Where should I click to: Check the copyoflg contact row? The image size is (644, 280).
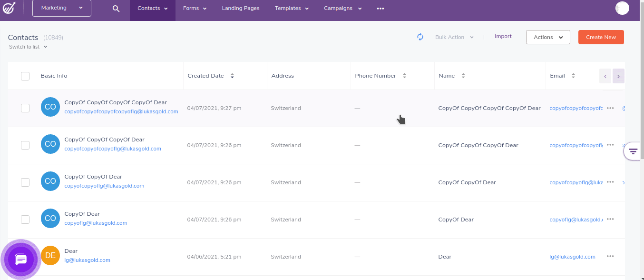[x=25, y=220]
